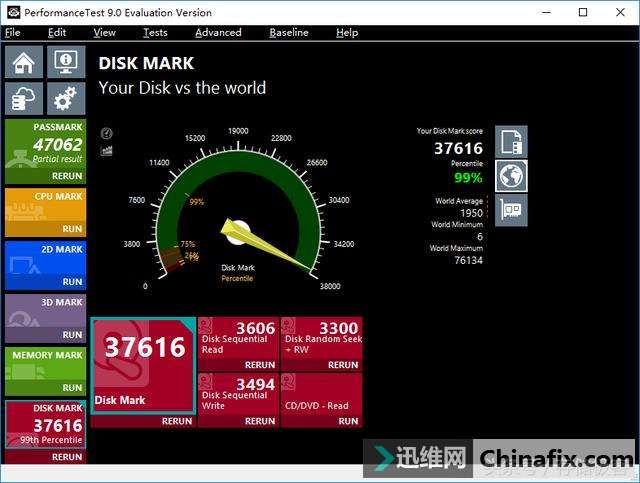Run the CD/DVD - Read test
This screenshot has width=640, height=483.
coord(348,421)
